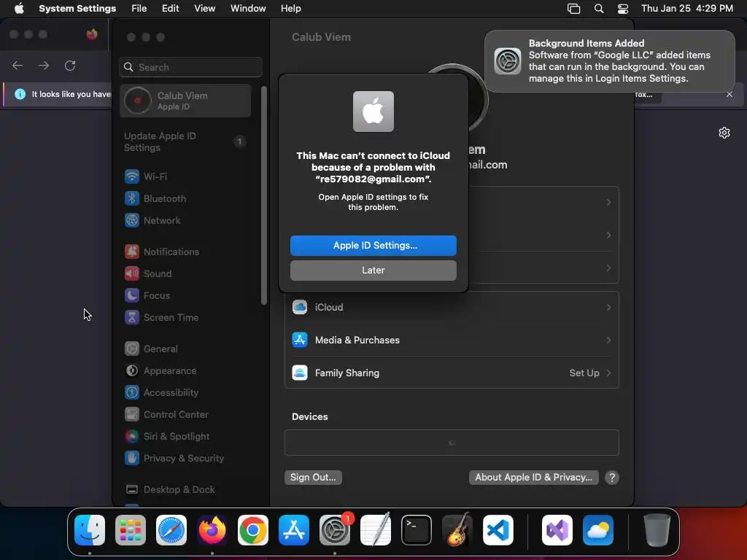Image resolution: width=747 pixels, height=560 pixels.
Task: Open Update Apple ID Settings item
Action: [185, 142]
